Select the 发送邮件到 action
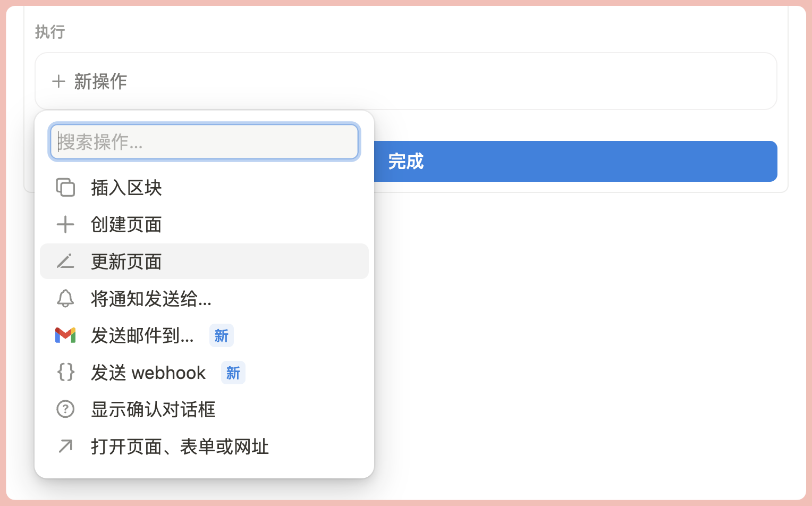 click(142, 335)
